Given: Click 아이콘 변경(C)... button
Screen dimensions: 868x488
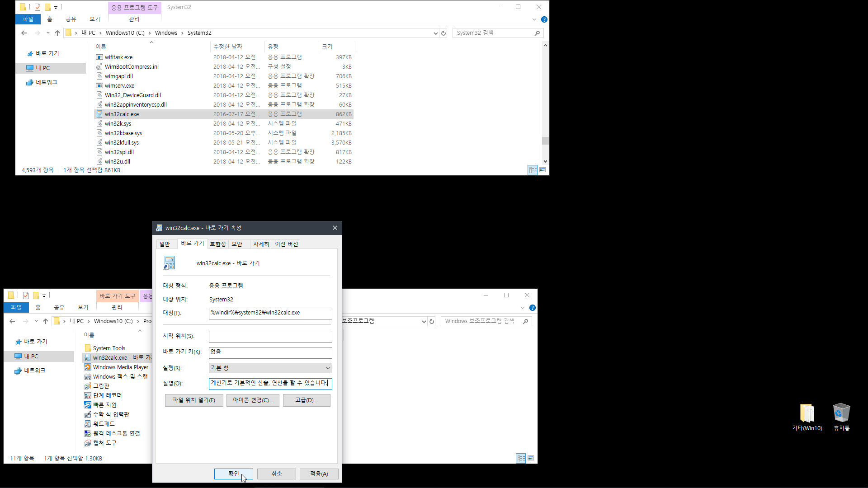Looking at the screenshot, I should pyautogui.click(x=253, y=400).
